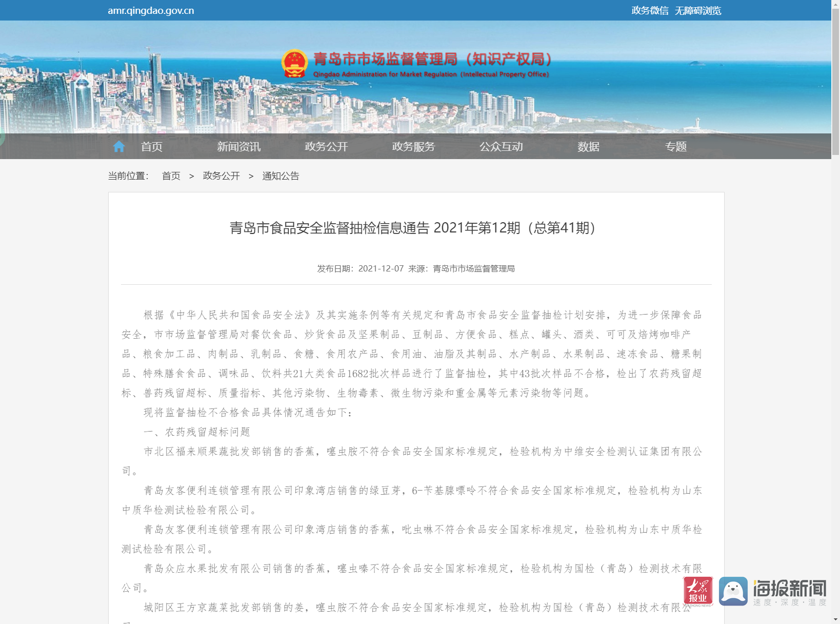The image size is (840, 624).
Task: Click the 当前位置 label
Action: click(x=128, y=176)
